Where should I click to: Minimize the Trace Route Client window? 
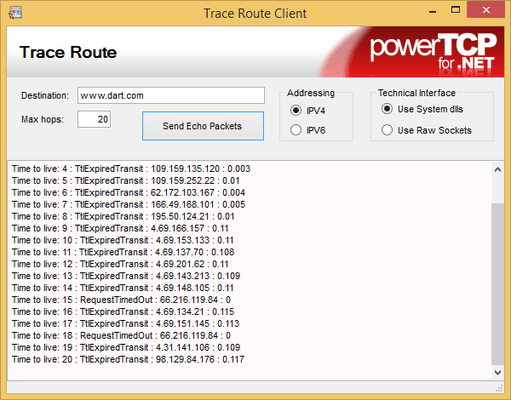click(433, 11)
